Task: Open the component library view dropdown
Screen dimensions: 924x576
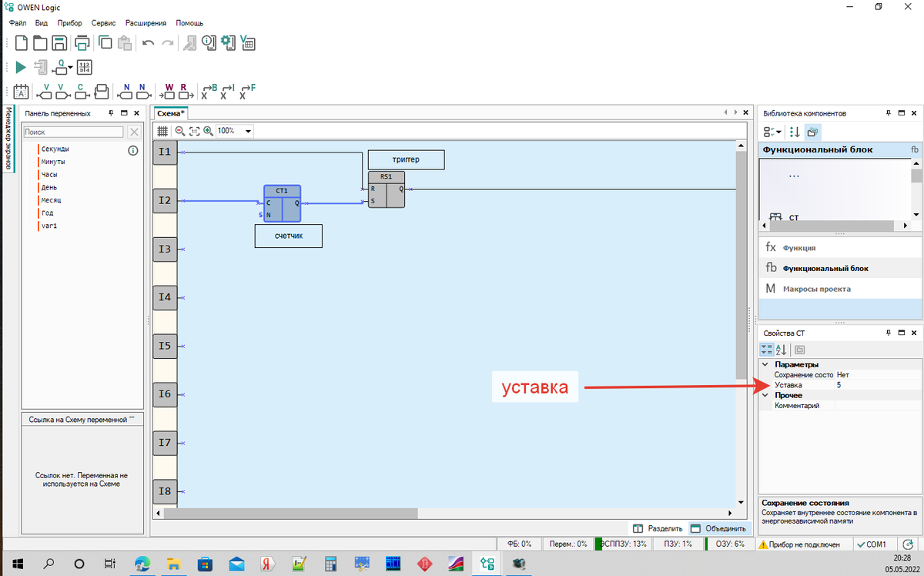Action: click(x=772, y=132)
